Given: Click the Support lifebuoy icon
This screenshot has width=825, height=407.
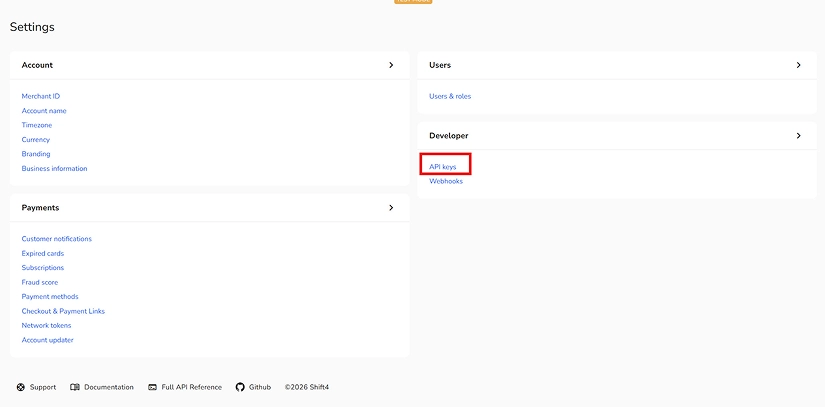Looking at the screenshot, I should tap(21, 387).
